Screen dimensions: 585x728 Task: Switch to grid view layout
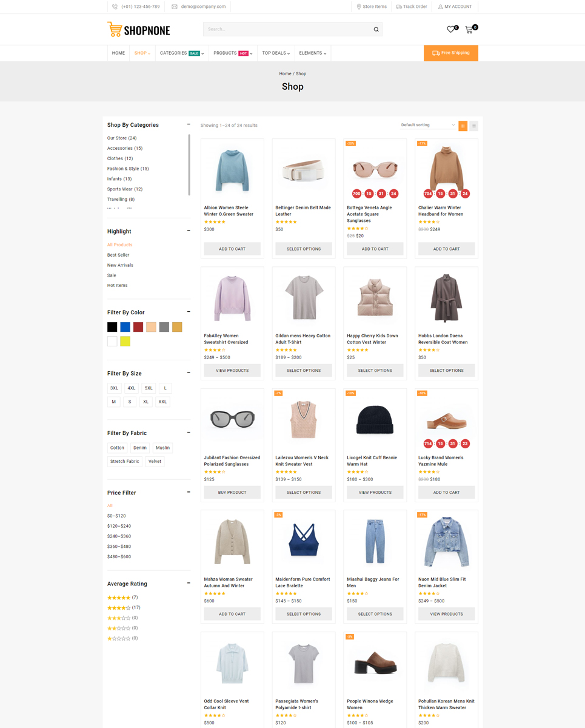point(463,126)
